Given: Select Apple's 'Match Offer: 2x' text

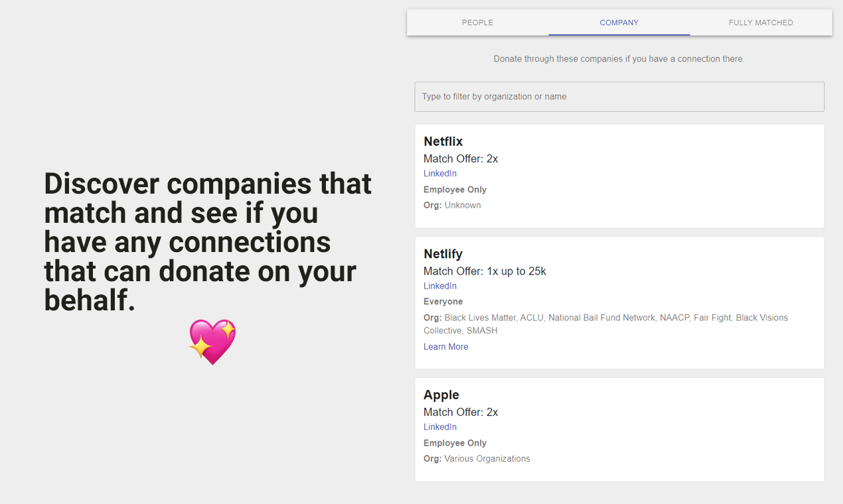Looking at the screenshot, I should click(x=461, y=412).
